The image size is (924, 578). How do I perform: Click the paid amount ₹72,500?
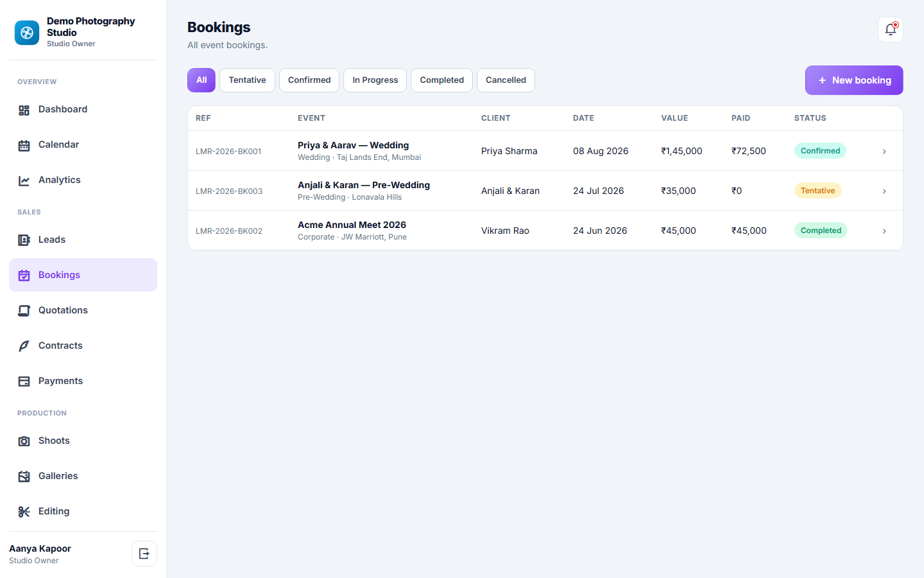[749, 151]
